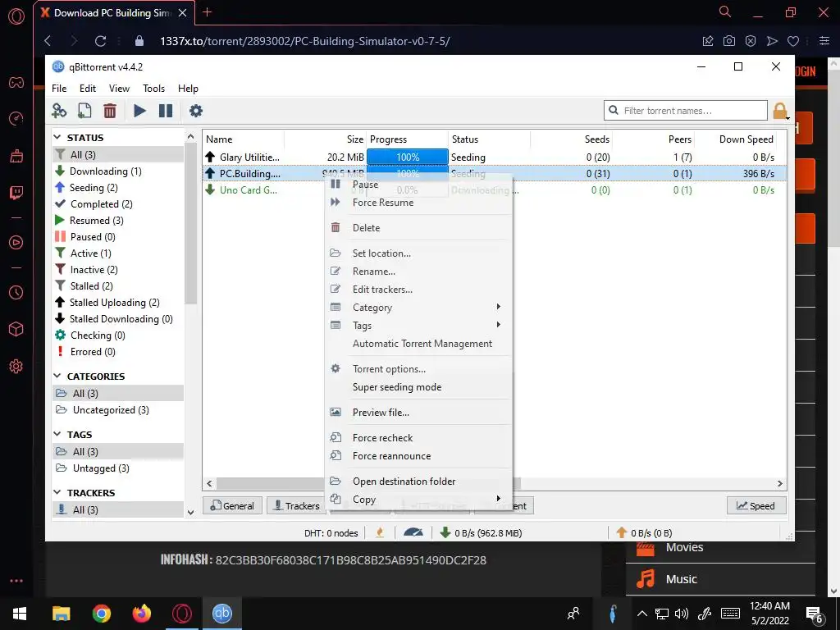Click the Glary Utilities progress bar

point(407,157)
